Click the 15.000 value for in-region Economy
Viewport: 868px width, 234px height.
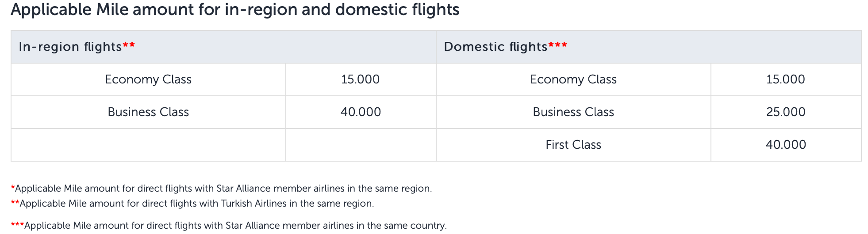361,79
